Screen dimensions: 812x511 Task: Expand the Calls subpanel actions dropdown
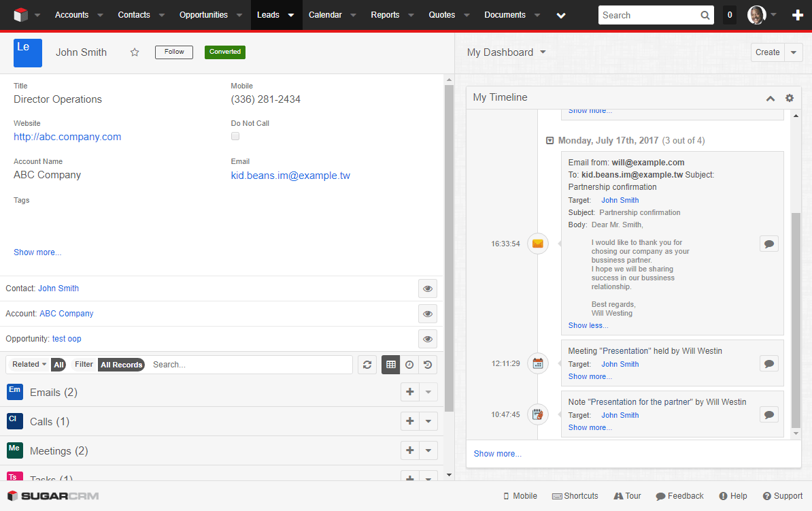[x=428, y=421]
